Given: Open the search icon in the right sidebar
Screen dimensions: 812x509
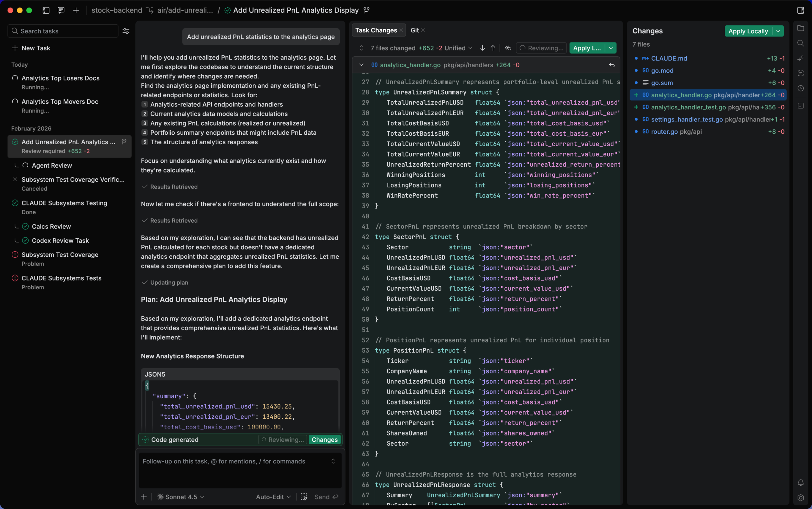Looking at the screenshot, I should (801, 43).
